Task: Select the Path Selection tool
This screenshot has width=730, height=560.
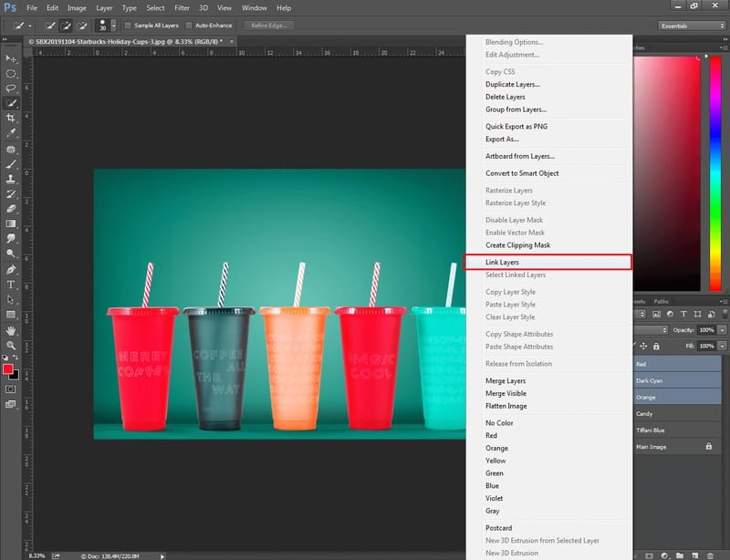Action: [10, 300]
